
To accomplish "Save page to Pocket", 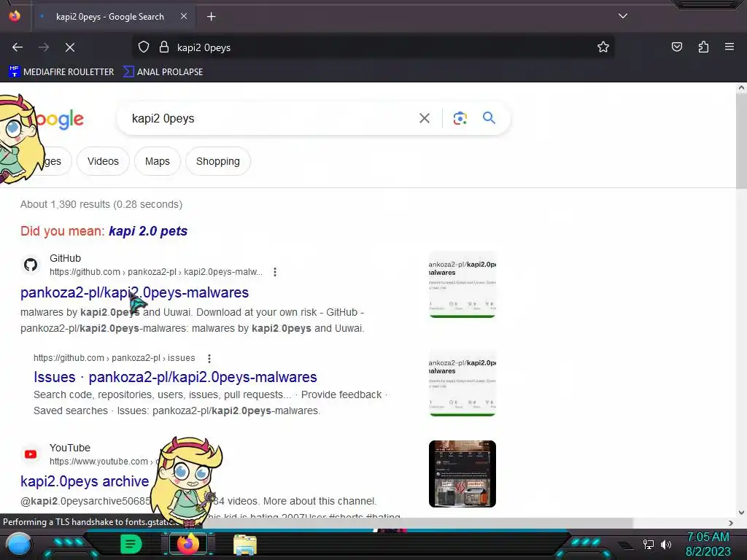I will click(677, 47).
